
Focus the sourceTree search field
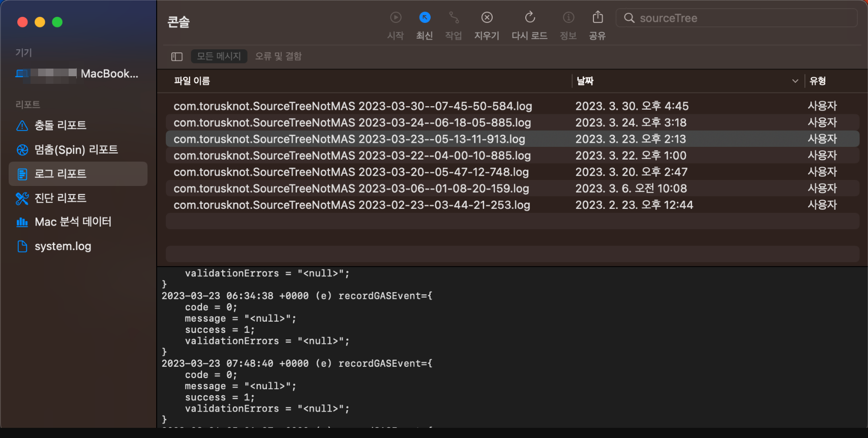pyautogui.click(x=736, y=18)
